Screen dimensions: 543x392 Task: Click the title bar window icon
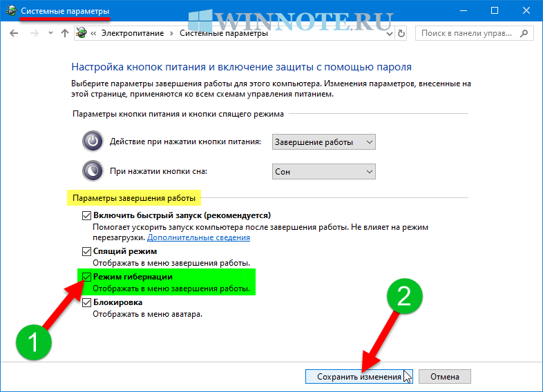pos(11,11)
